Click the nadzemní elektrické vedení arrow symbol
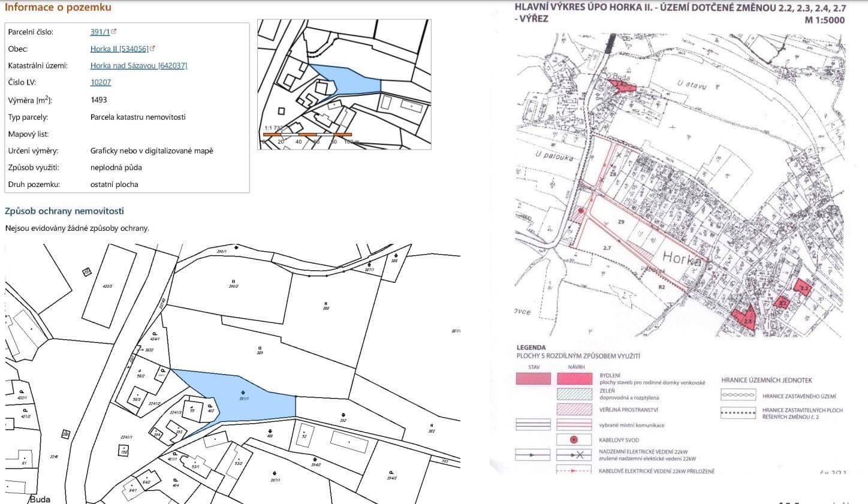This screenshot has height=504, width=868. click(x=532, y=454)
